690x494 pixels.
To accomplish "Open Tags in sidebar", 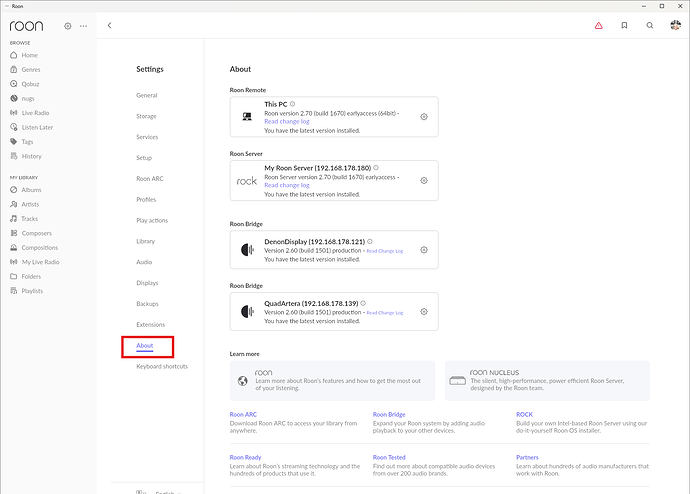I will tap(22, 142).
